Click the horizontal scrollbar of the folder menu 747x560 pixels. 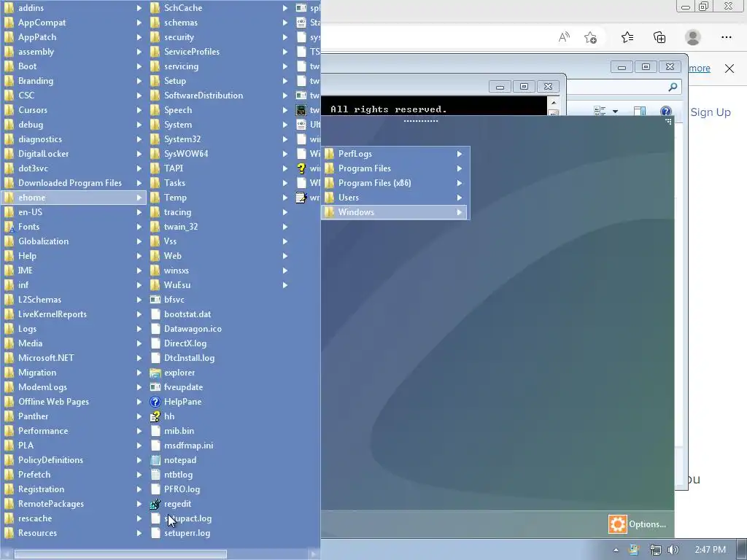[x=120, y=554]
